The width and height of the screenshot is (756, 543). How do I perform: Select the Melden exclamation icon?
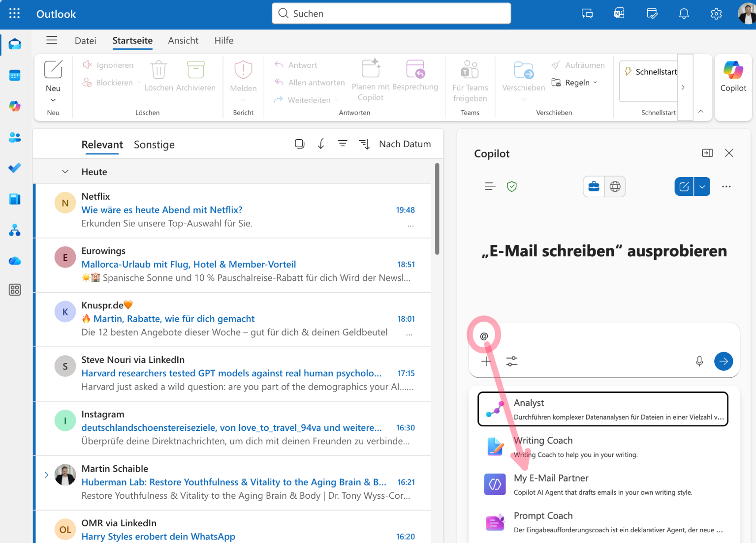click(243, 70)
